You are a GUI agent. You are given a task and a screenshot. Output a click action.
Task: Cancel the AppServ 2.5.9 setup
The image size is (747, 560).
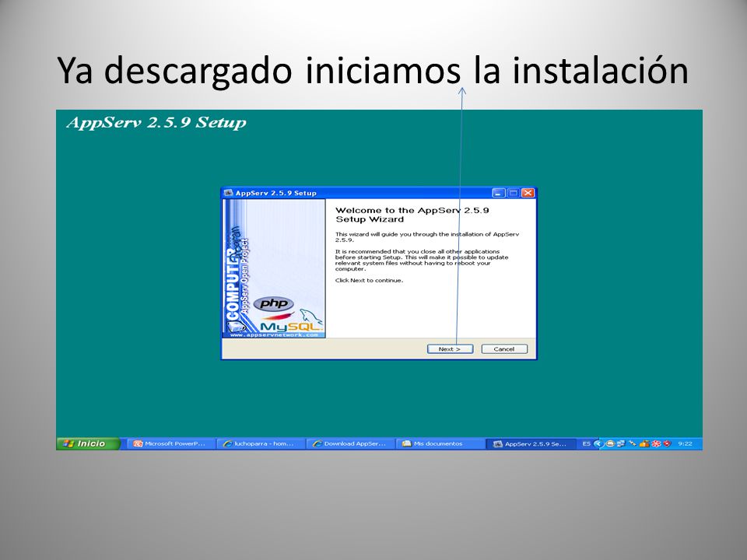pos(504,349)
